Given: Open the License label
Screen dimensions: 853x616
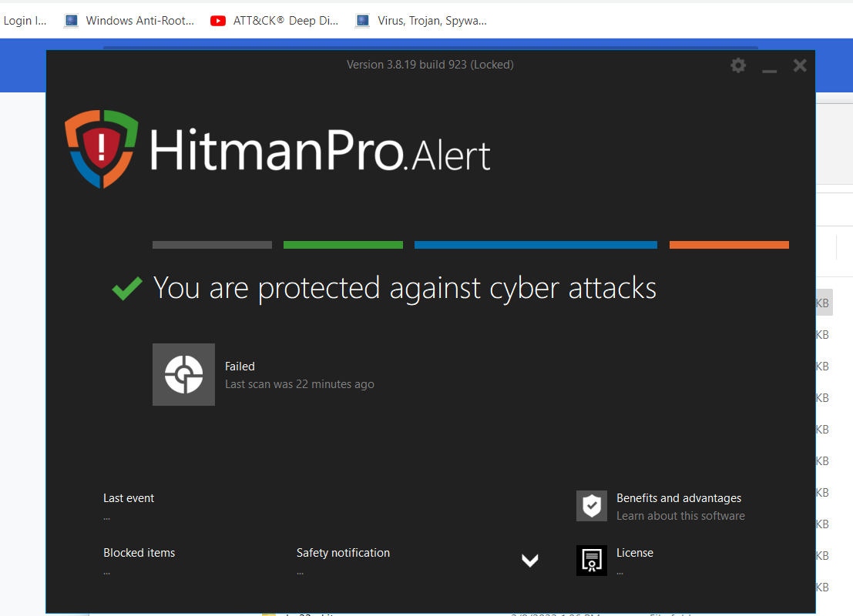Looking at the screenshot, I should [635, 552].
